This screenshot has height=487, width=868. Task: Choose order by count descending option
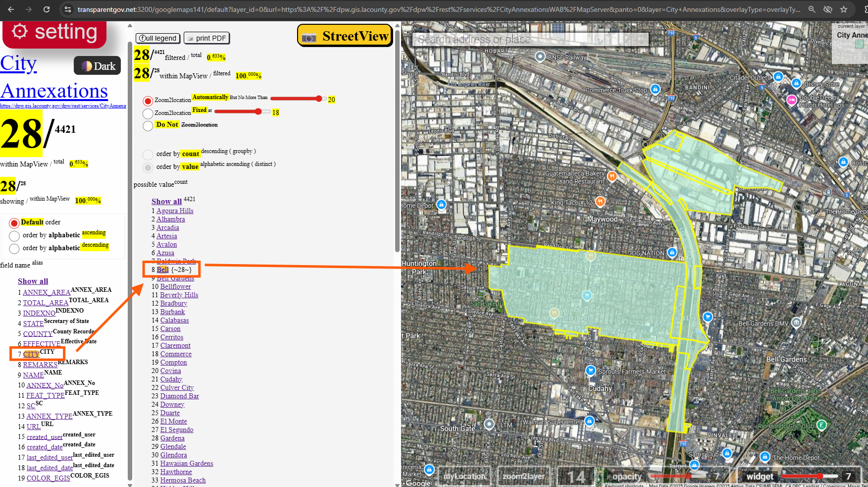[x=148, y=155]
